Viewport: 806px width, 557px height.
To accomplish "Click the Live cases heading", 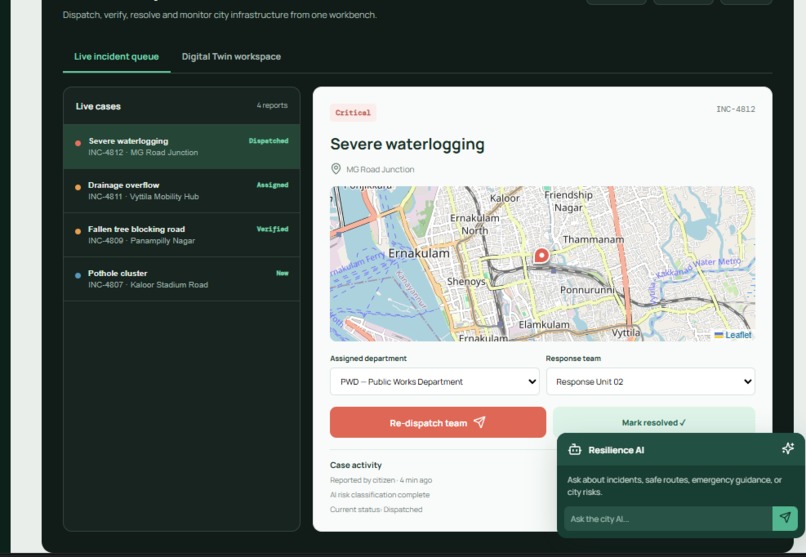I will pos(98,106).
